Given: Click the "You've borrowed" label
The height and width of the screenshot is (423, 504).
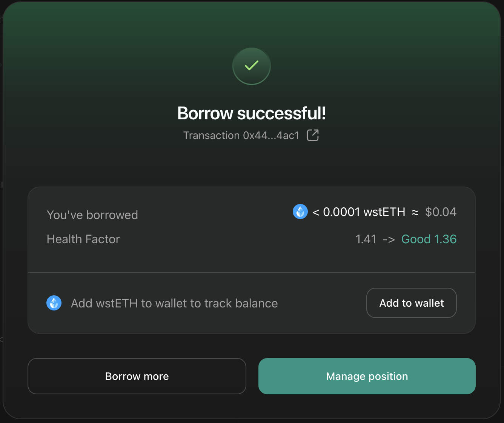Looking at the screenshot, I should pyautogui.click(x=92, y=215).
